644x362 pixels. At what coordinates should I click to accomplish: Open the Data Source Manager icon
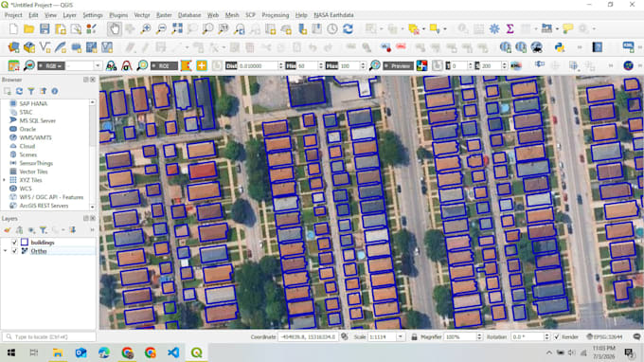pos(13,47)
